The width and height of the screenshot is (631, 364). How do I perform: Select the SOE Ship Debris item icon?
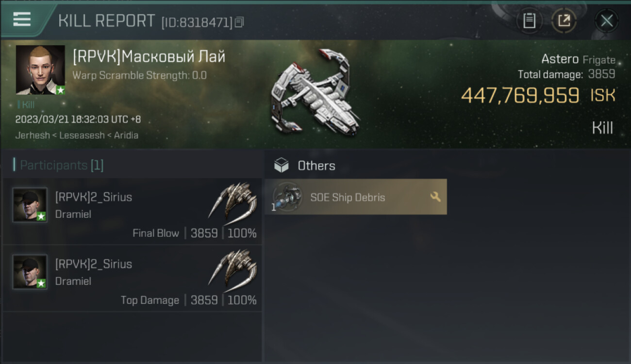click(287, 197)
